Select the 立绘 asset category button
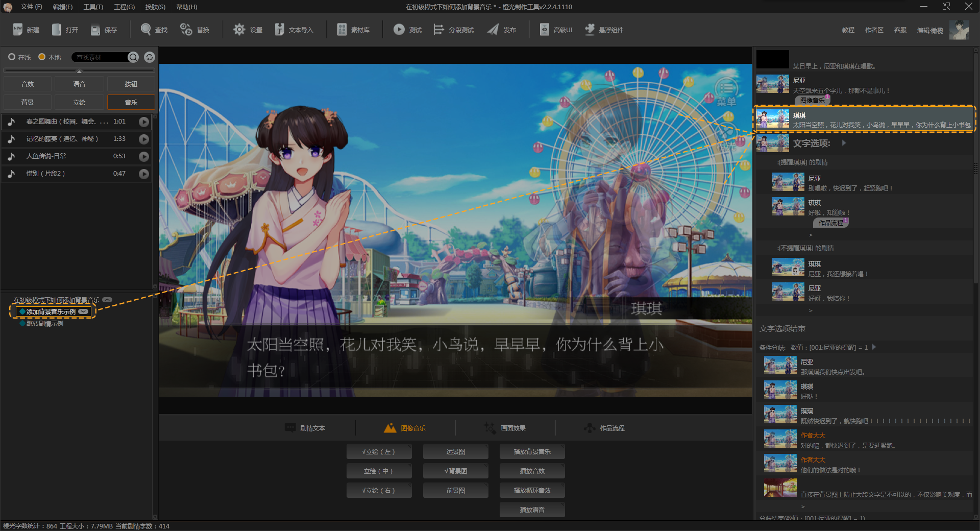Image resolution: width=980 pixels, height=531 pixels. (79, 102)
